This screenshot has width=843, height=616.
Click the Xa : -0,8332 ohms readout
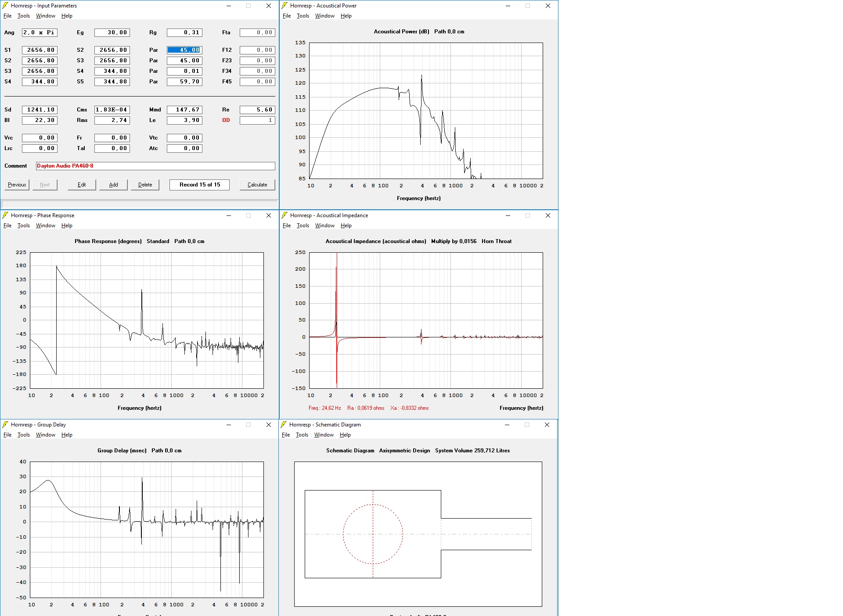409,408
